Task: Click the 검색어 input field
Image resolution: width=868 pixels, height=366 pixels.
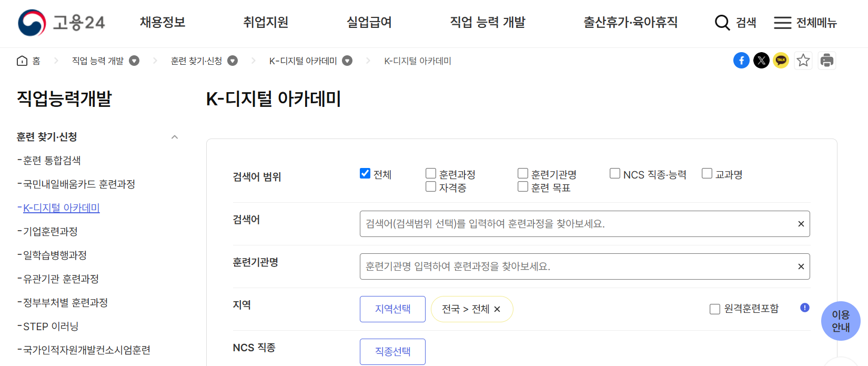Action: coord(585,224)
